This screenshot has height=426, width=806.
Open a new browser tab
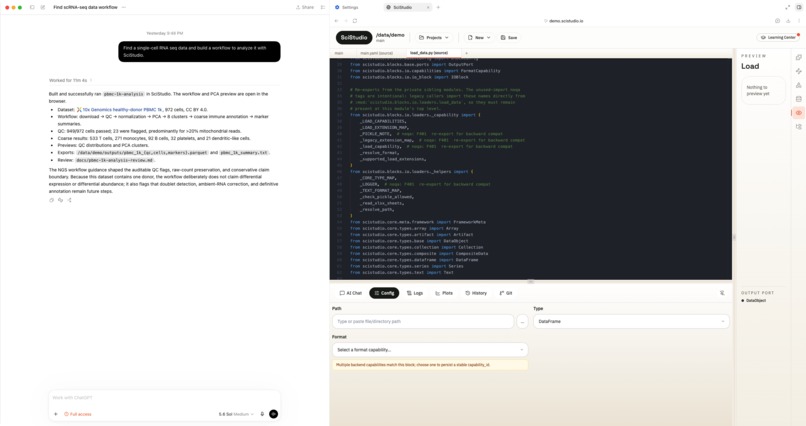pos(438,7)
